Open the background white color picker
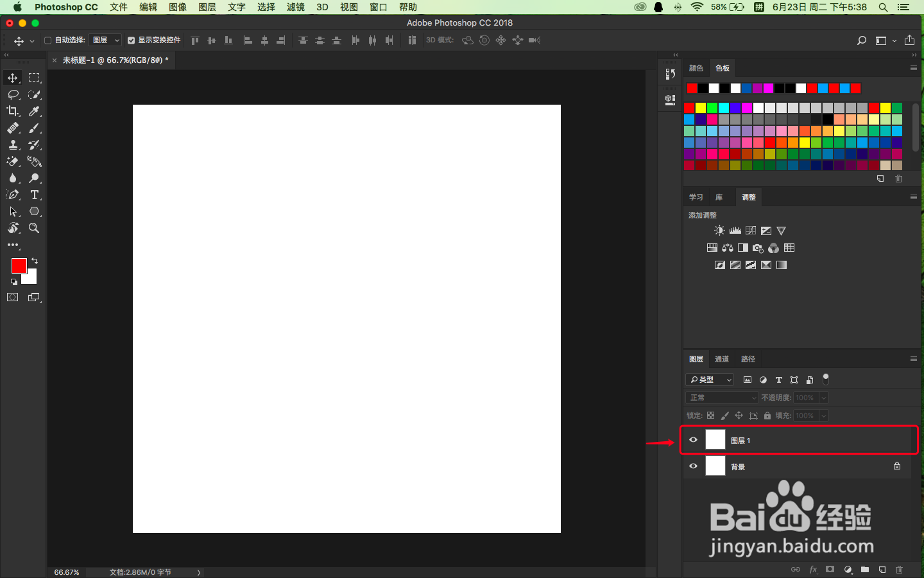 pos(31,278)
